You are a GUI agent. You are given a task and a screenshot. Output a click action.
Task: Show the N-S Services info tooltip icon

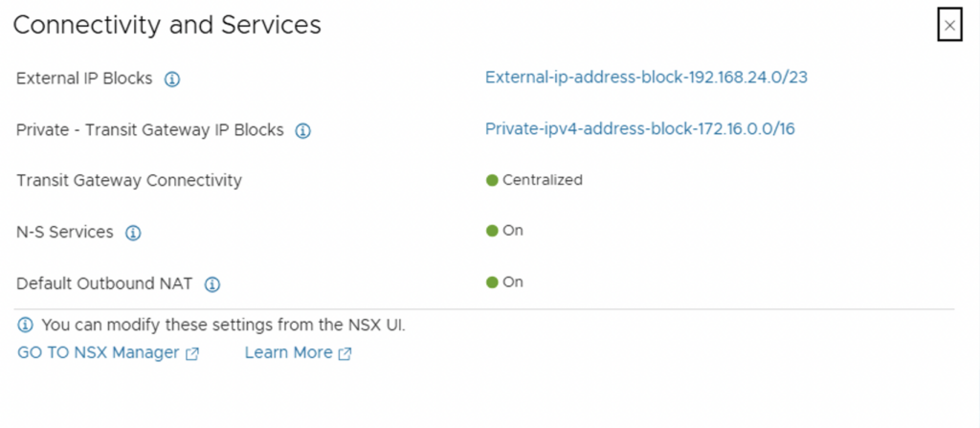tap(134, 233)
